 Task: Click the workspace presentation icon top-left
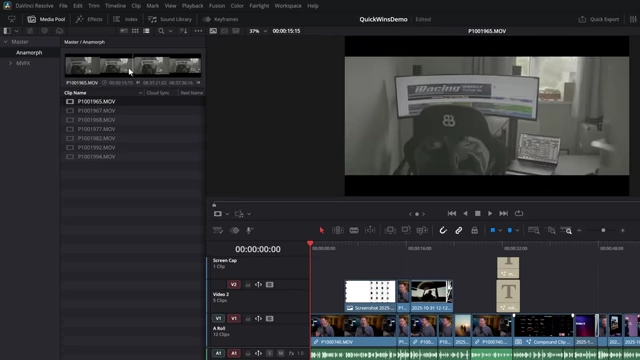pos(11,19)
